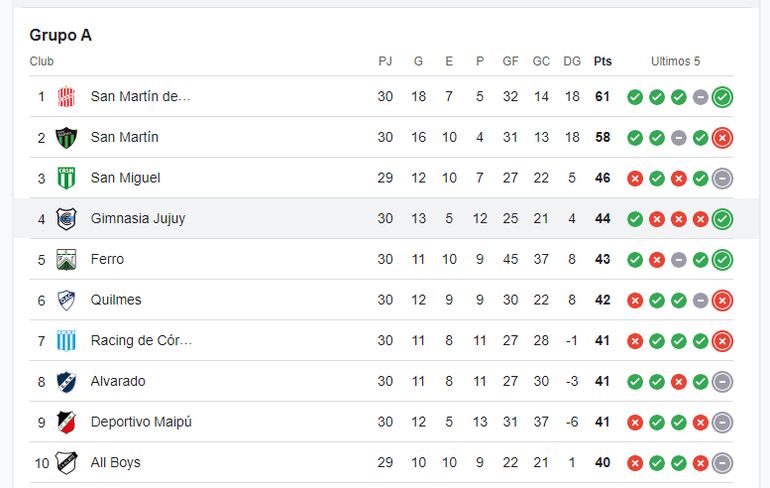Click the Grupo A heading

coord(60,35)
